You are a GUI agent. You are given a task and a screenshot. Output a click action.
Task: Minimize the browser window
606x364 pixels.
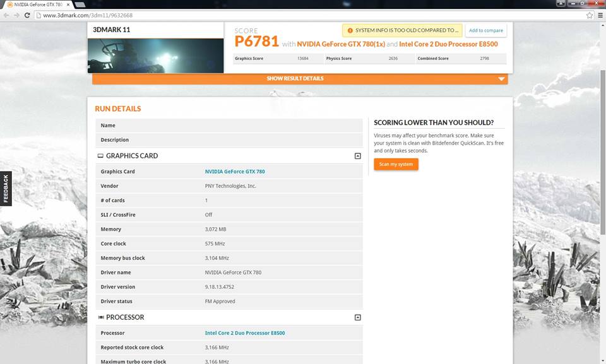pos(573,4)
